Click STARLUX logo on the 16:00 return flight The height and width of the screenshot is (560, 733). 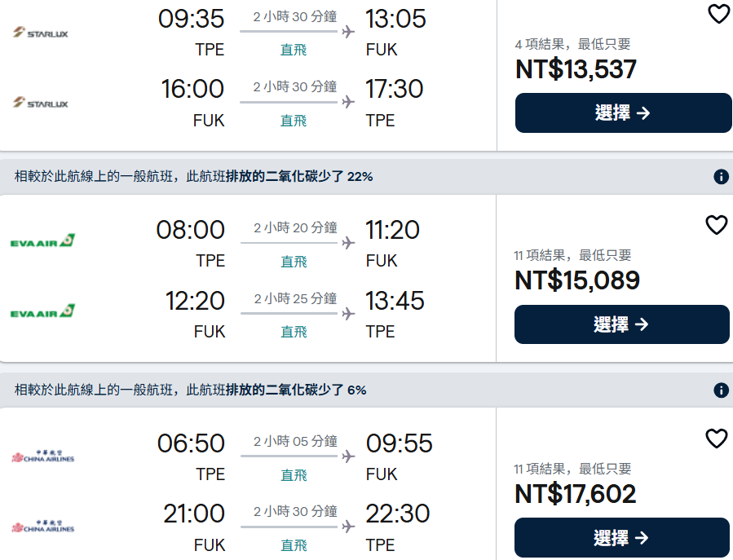click(41, 104)
